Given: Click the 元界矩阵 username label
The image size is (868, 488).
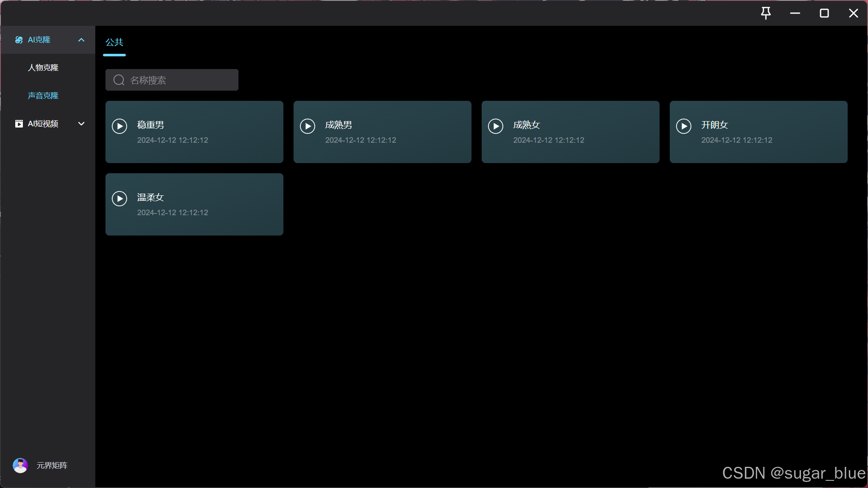Looking at the screenshot, I should click(x=52, y=465).
